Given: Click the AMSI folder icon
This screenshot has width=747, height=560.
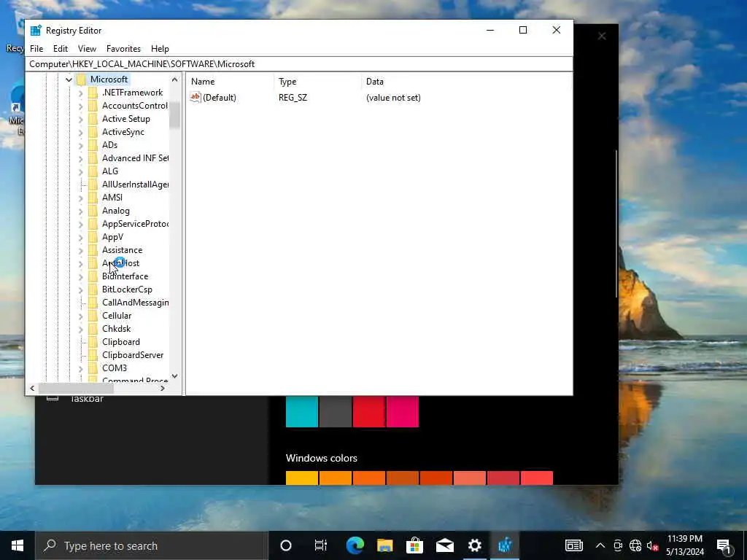Looking at the screenshot, I should coord(93,197).
